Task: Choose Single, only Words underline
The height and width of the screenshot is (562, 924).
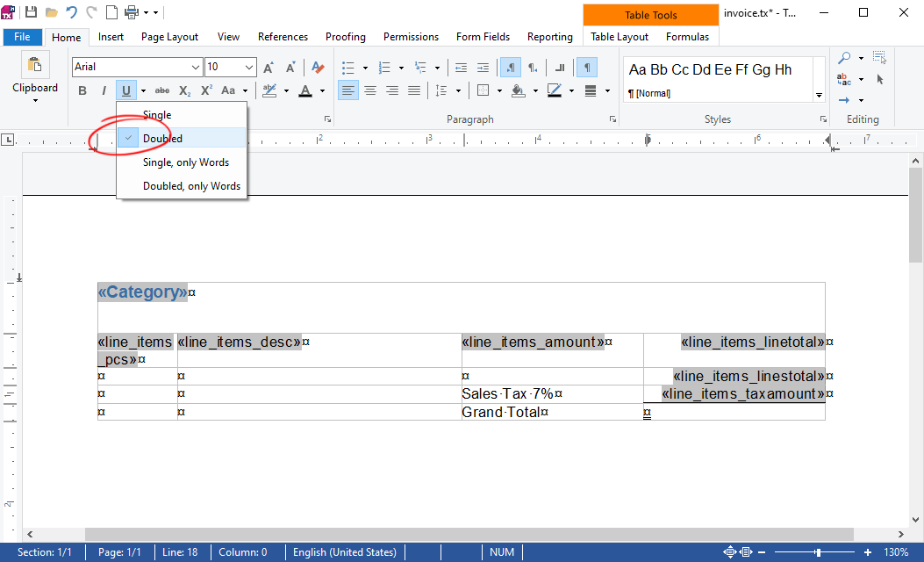Action: click(182, 162)
